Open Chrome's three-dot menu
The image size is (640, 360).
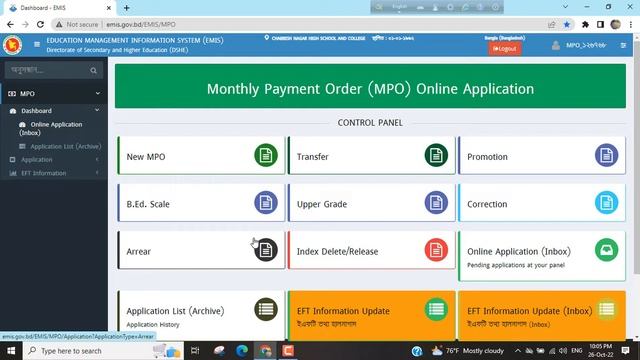tap(631, 24)
